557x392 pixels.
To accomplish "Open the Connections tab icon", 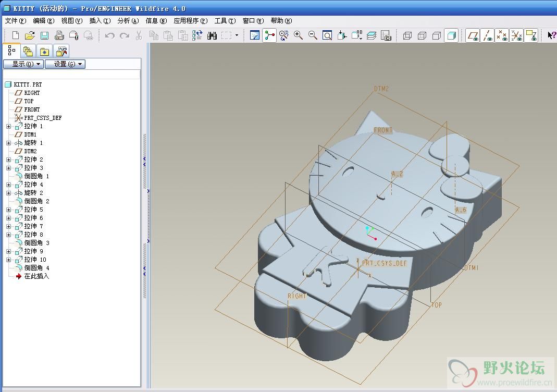I will (x=61, y=52).
